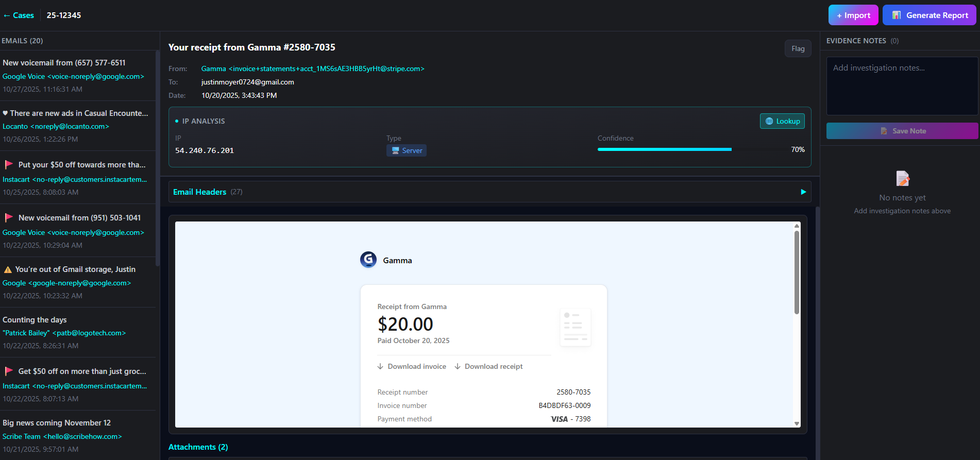
Task: Click the notes document icon in evidence panel
Action: (902, 179)
